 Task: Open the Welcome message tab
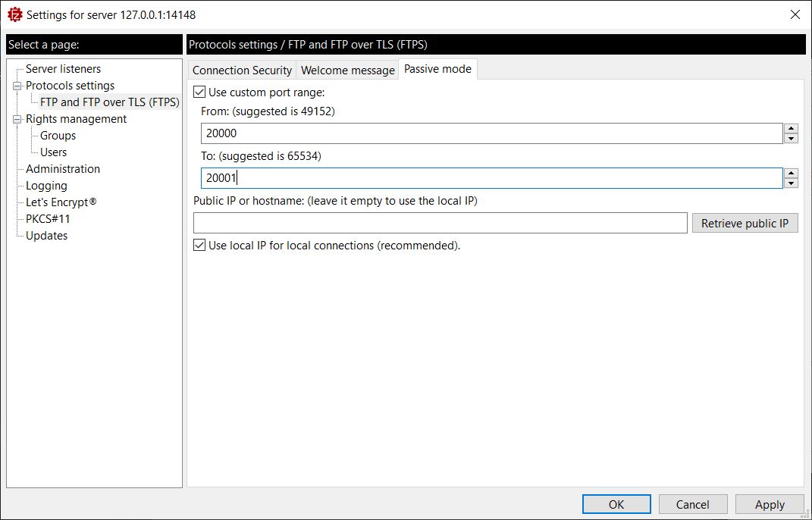(x=347, y=70)
